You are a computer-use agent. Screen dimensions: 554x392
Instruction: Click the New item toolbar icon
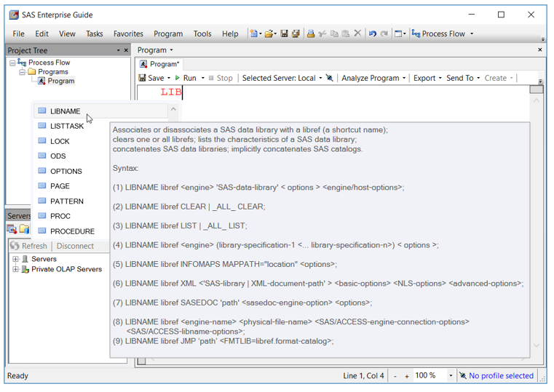pos(253,34)
